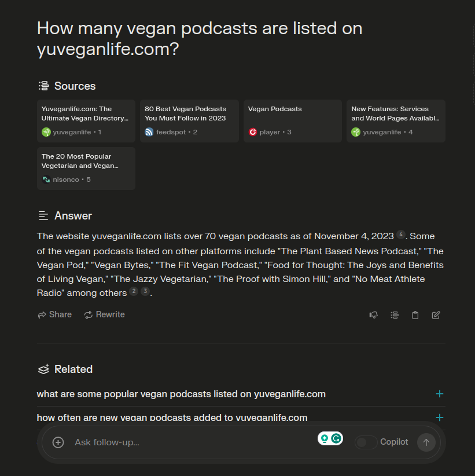
Task: Toggle the Copilot switch
Action: pyautogui.click(x=366, y=442)
